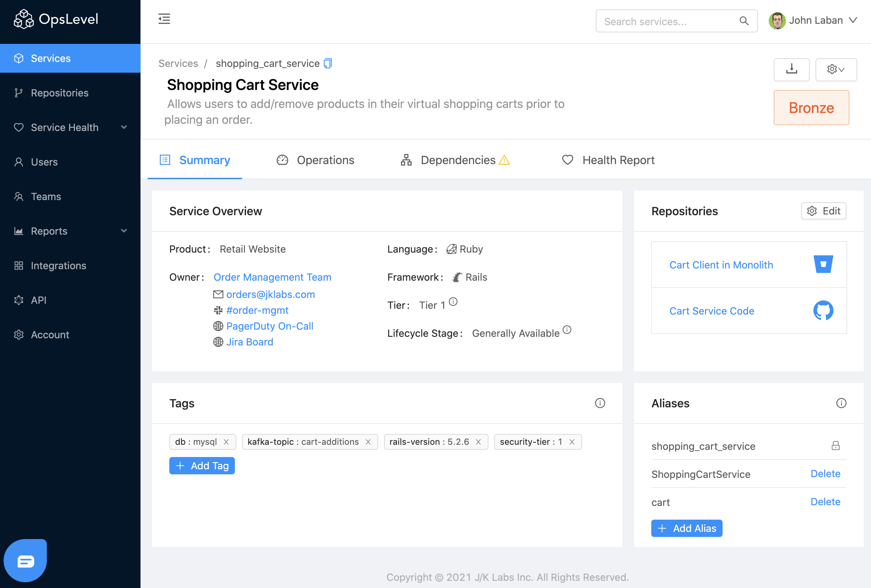Remove the db : mysql tag

click(226, 442)
